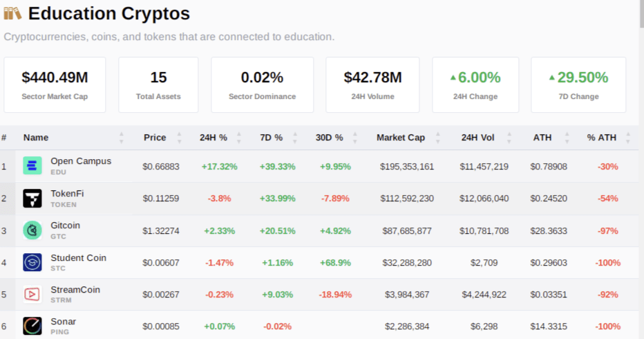
Task: Click Student Coin 30D change +68.9%
Action: (335, 262)
